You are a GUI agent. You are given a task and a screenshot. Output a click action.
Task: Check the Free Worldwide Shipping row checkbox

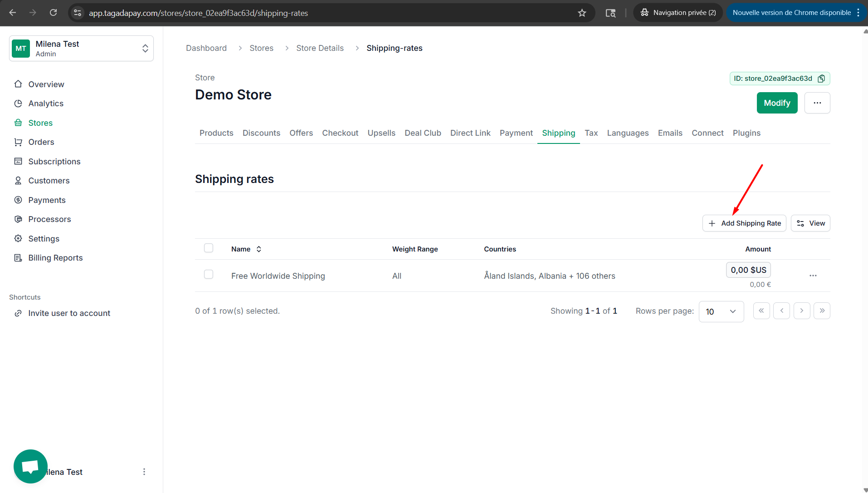209,274
